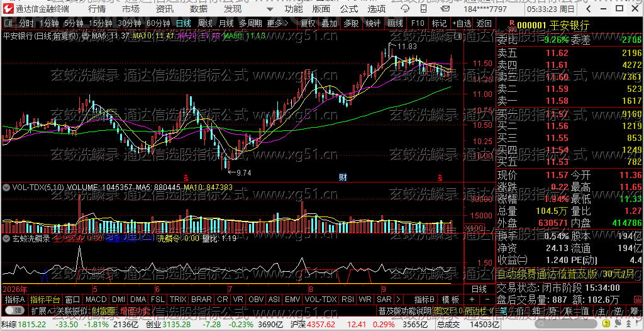Click the 画线 drawing tools button
The height and width of the screenshot is (331, 644).
(395, 23)
